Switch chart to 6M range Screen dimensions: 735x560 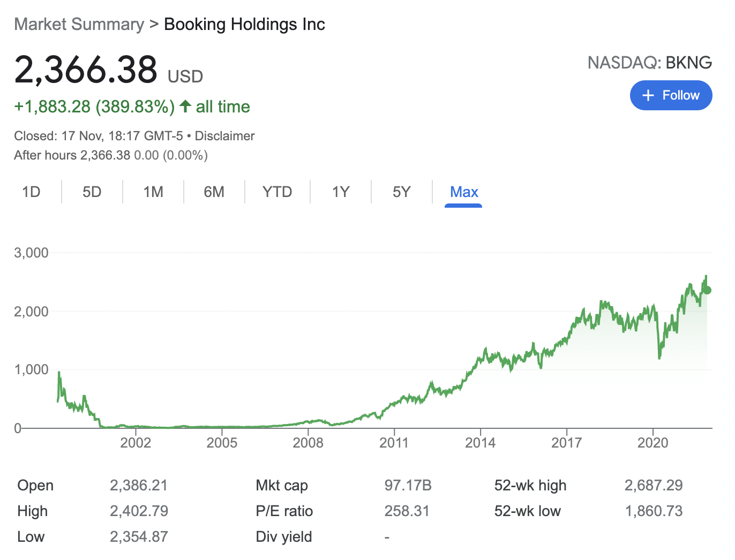coord(214,192)
